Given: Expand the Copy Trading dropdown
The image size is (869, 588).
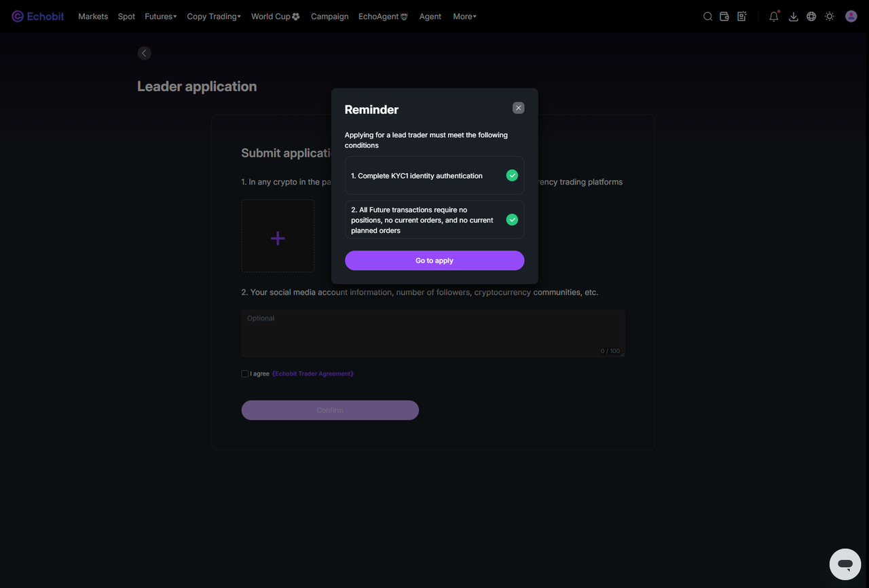Looking at the screenshot, I should tap(214, 16).
